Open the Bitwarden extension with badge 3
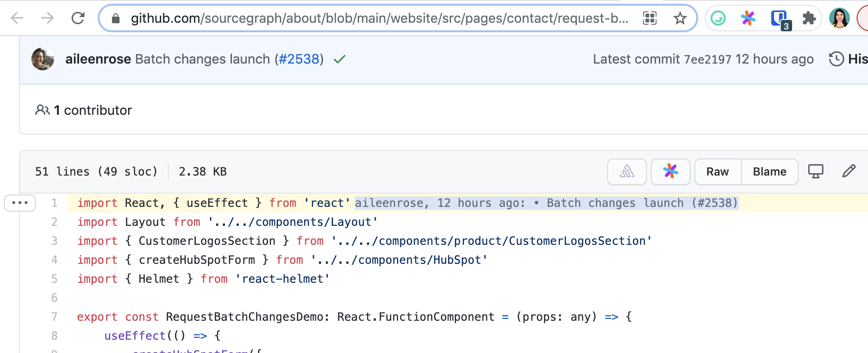The height and width of the screenshot is (353, 868). pos(780,20)
